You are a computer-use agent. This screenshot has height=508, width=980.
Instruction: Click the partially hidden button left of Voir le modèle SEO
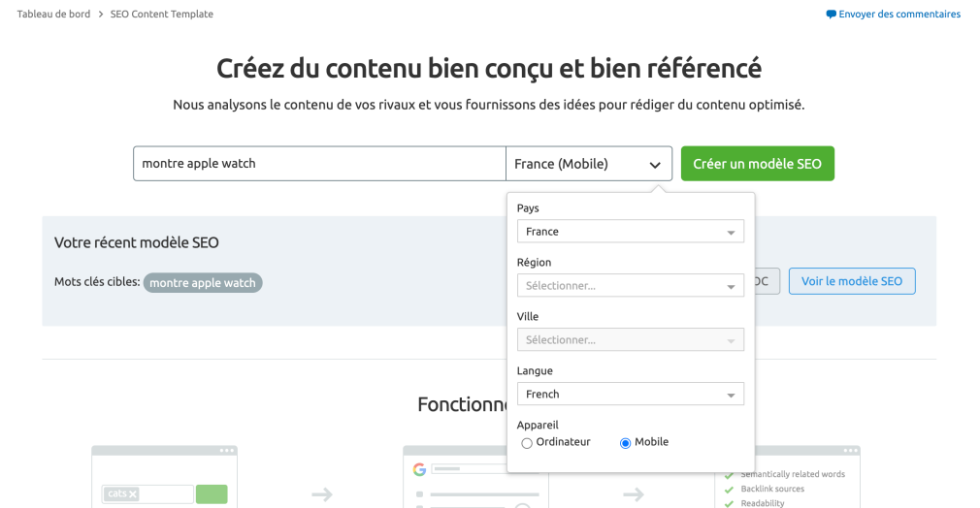point(768,281)
